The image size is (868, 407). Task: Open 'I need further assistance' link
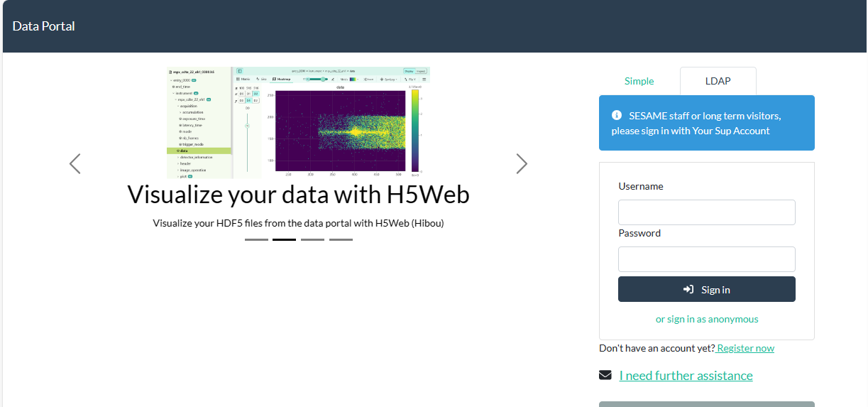tap(686, 376)
